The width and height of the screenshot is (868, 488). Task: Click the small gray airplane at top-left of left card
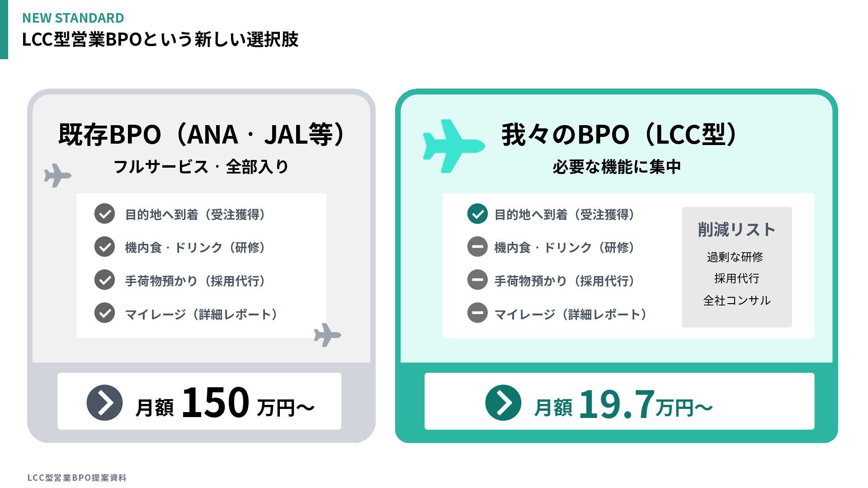click(57, 175)
